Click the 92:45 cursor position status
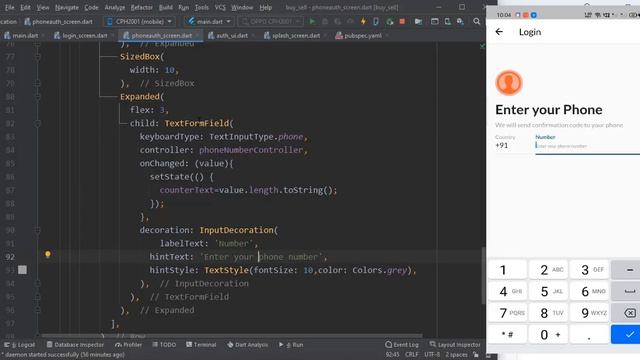The height and width of the screenshot is (360, 640). click(392, 355)
